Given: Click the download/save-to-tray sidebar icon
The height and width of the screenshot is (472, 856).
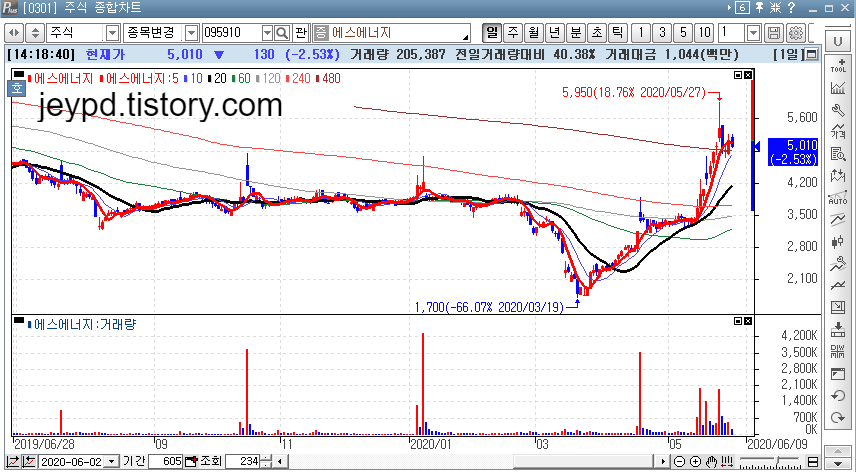Looking at the screenshot, I should coord(837,330).
